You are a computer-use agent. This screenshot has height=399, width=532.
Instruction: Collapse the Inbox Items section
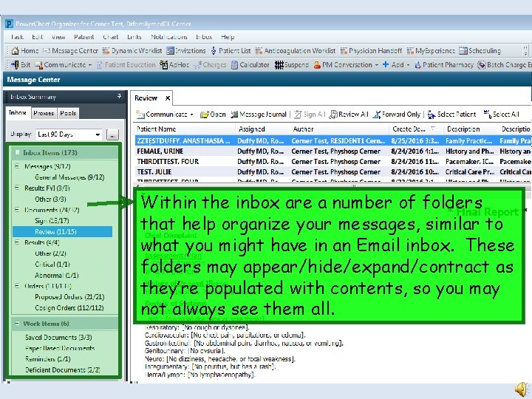pos(17,152)
